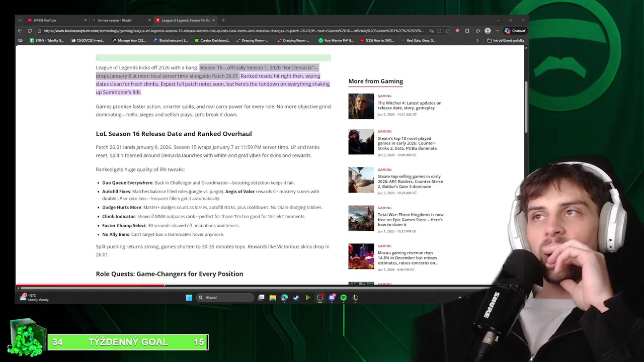Viewport: 644px width, 362px height.
Task: Open a new browser tab
Action: tap(223, 20)
